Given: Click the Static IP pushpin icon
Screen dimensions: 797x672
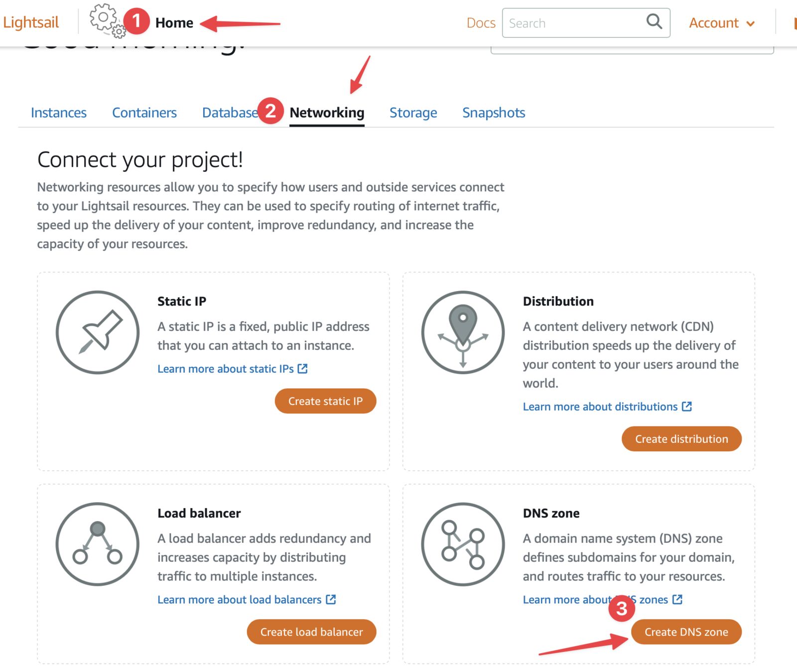Looking at the screenshot, I should (98, 332).
